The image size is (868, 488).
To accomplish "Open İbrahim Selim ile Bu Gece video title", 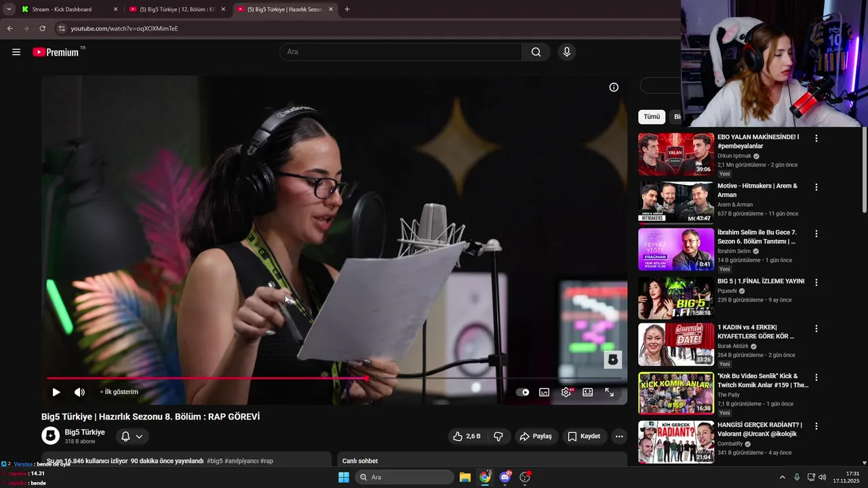I will [x=757, y=237].
